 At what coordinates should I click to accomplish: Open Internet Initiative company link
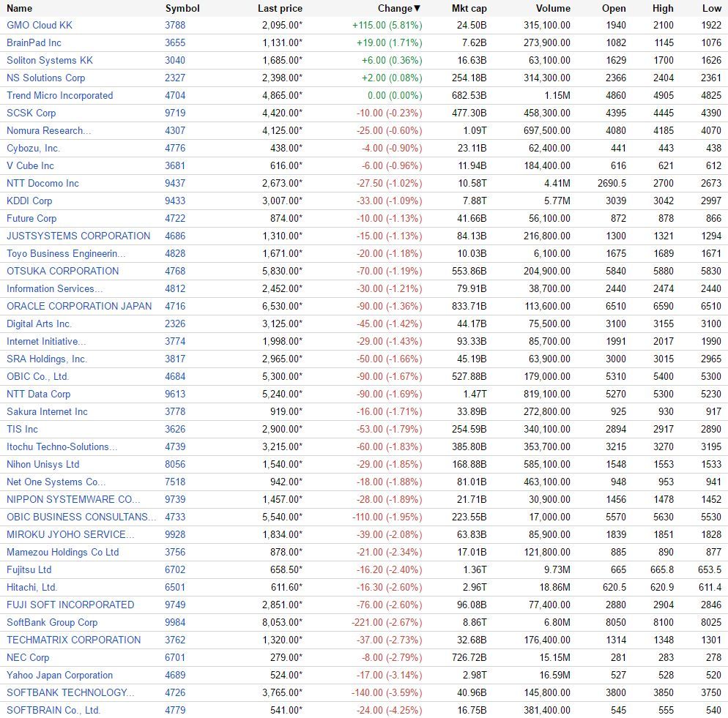coord(46,342)
